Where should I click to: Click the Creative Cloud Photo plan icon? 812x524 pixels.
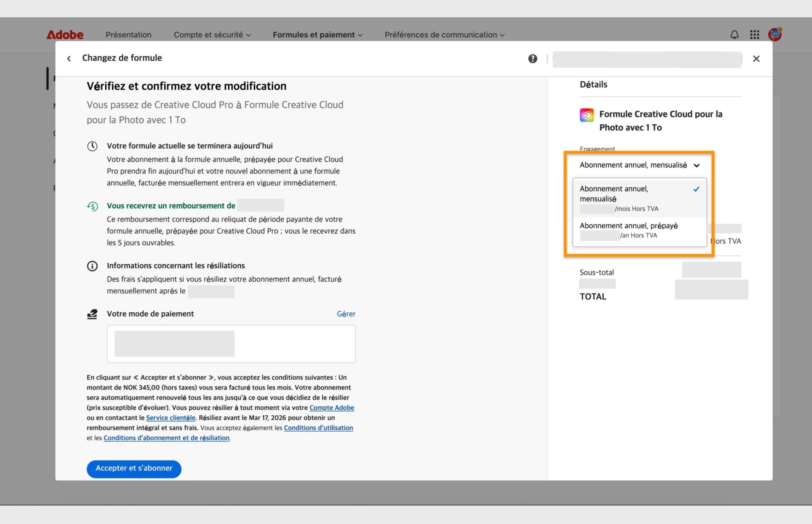click(x=587, y=115)
